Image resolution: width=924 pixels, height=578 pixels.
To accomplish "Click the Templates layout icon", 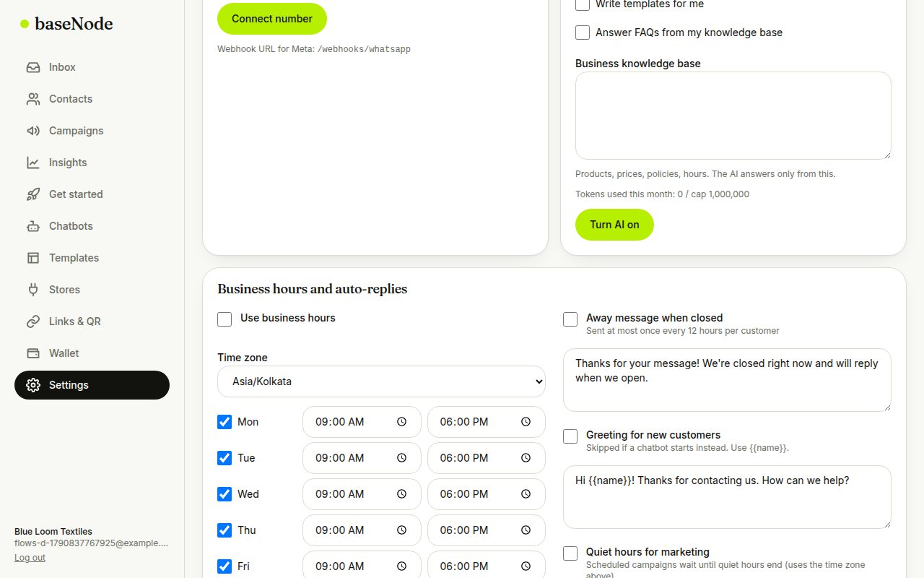I will pos(33,258).
